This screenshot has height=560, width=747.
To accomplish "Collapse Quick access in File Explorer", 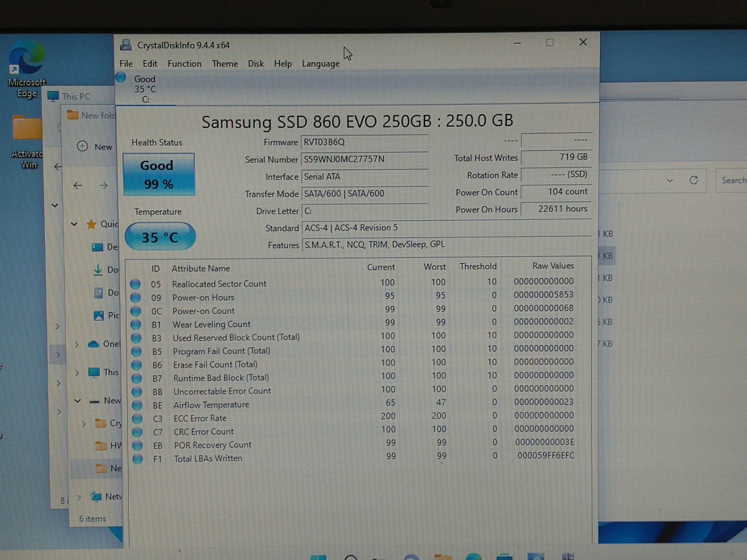I will pyautogui.click(x=74, y=224).
